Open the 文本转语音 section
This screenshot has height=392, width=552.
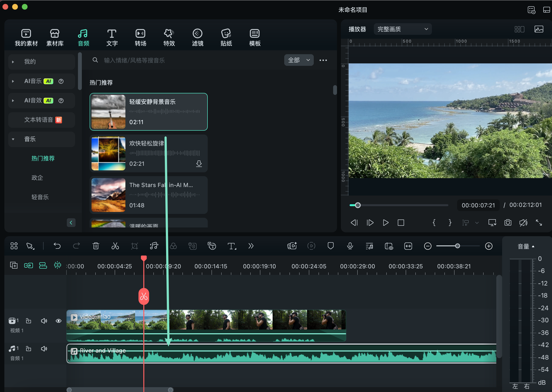[x=42, y=120]
